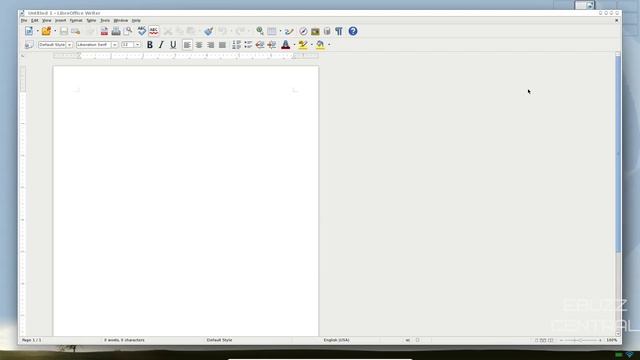Open LibreOffice Help question mark icon
The height and width of the screenshot is (360, 640).
pos(353,31)
